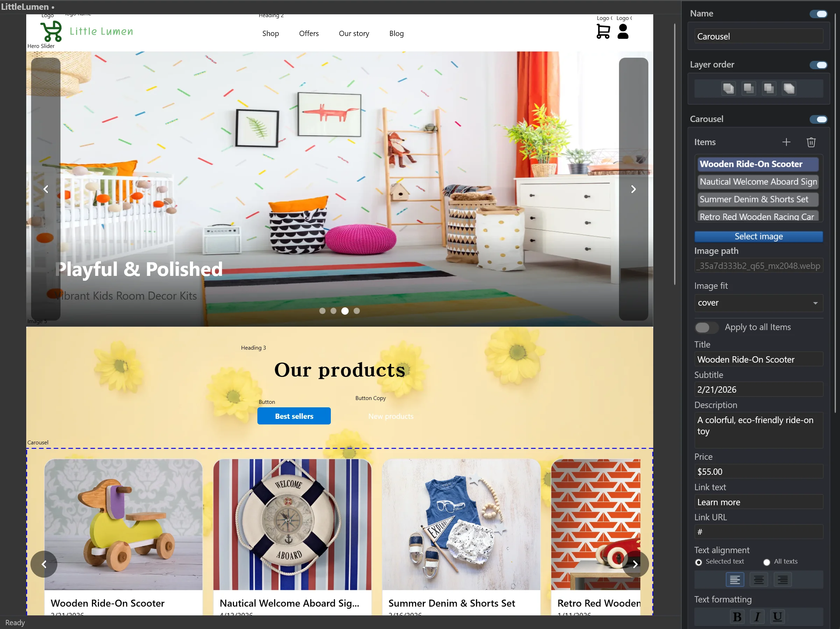
Task: Open the Image fit cover dropdown
Action: (759, 303)
